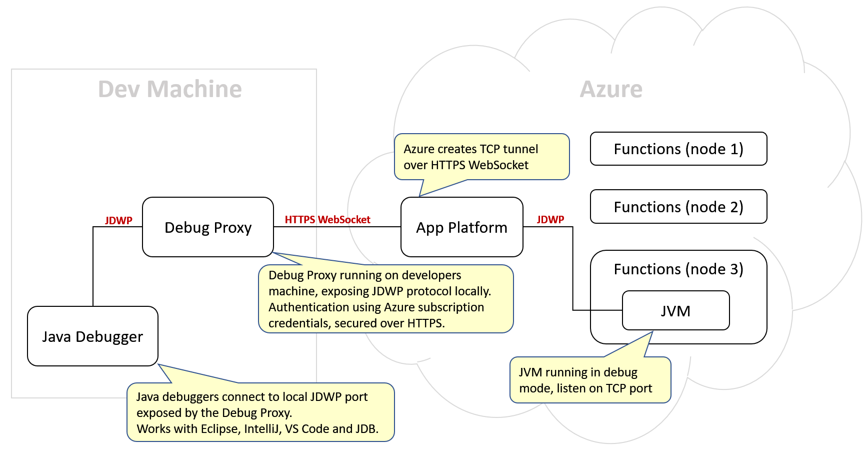Select the 'credentials, secured over HTTPS' line
868x456 pixels.
[x=356, y=323]
